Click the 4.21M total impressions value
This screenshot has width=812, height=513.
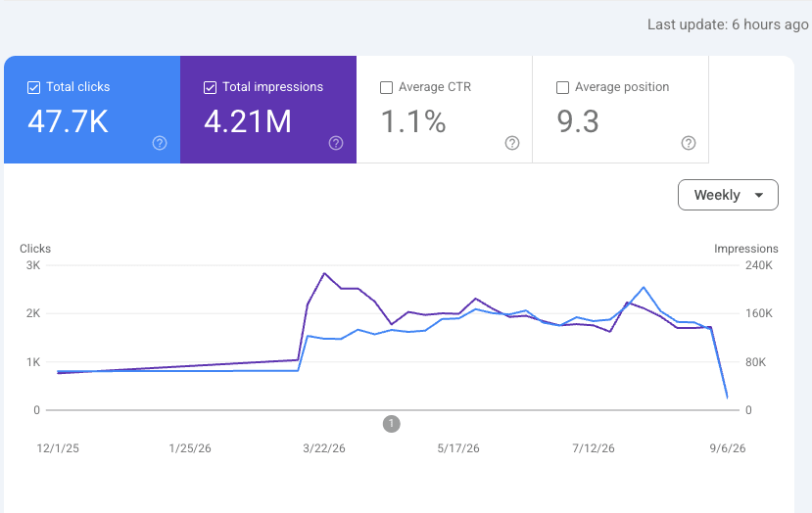(x=248, y=121)
